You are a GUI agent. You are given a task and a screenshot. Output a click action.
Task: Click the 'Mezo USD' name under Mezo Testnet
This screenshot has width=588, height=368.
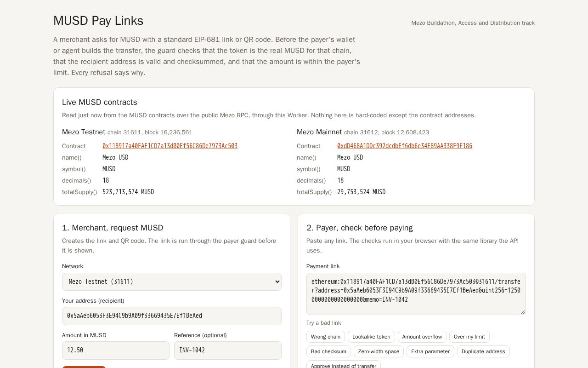click(x=115, y=157)
